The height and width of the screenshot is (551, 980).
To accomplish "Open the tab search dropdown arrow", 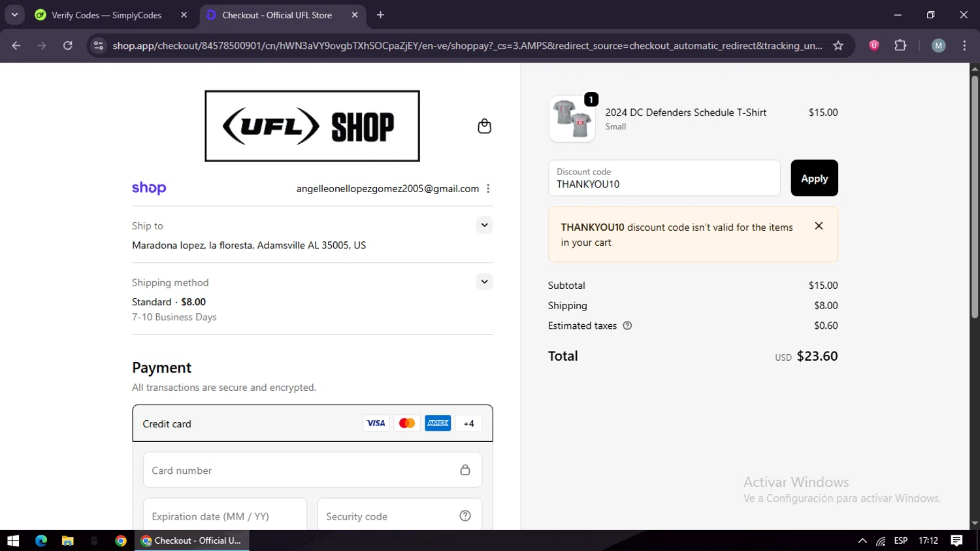I will (x=14, y=14).
